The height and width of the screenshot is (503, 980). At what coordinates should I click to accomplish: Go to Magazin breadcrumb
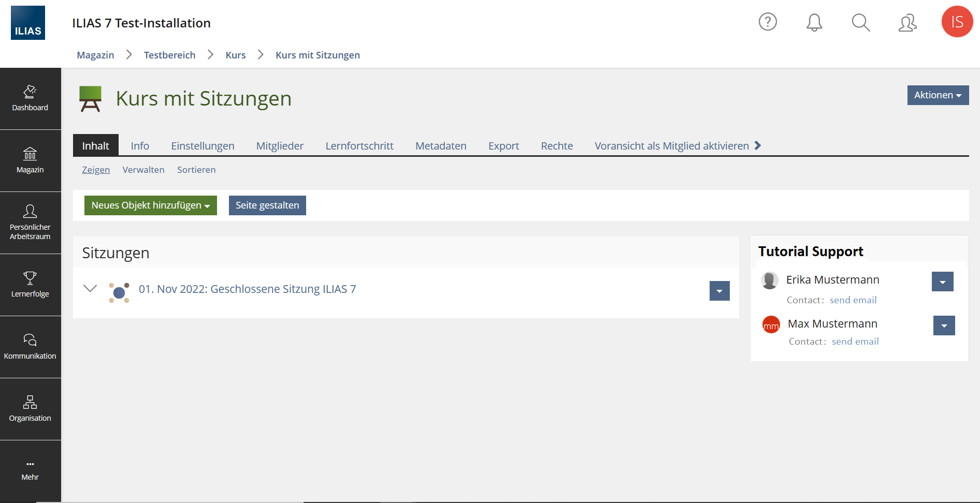point(95,55)
